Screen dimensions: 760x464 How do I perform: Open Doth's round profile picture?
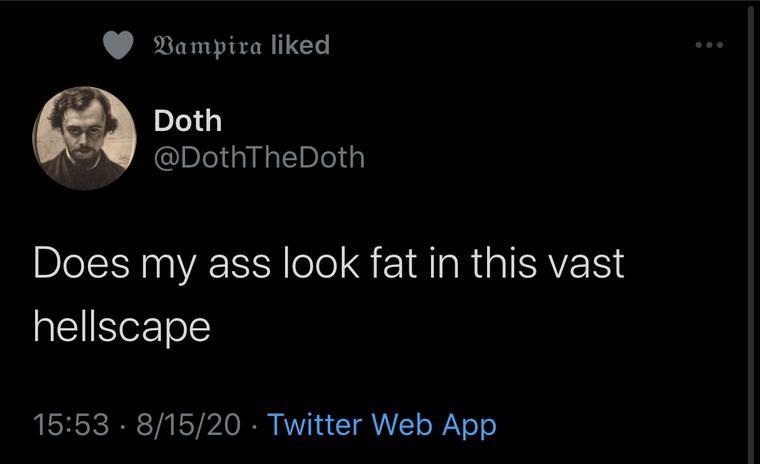pos(84,137)
